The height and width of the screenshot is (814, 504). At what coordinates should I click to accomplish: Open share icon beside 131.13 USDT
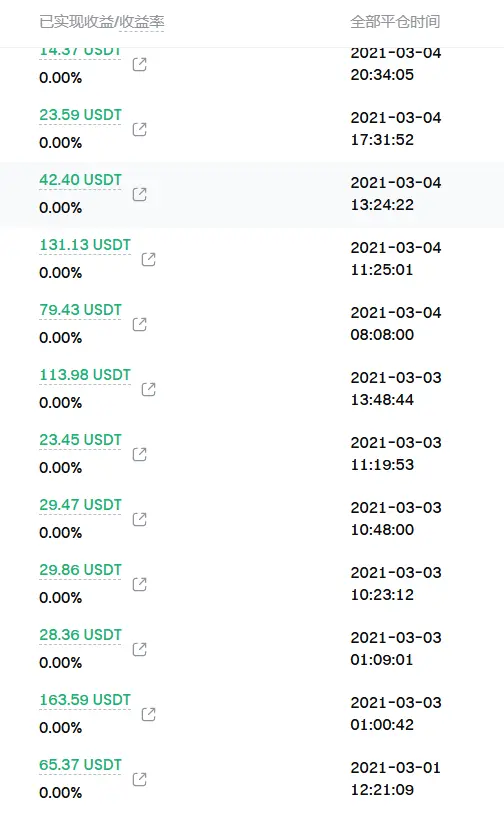(x=148, y=259)
